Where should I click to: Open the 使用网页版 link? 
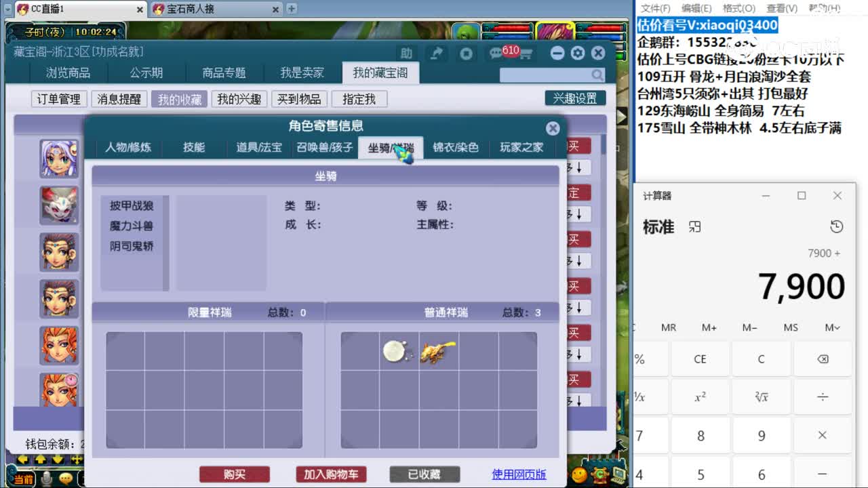(x=518, y=474)
